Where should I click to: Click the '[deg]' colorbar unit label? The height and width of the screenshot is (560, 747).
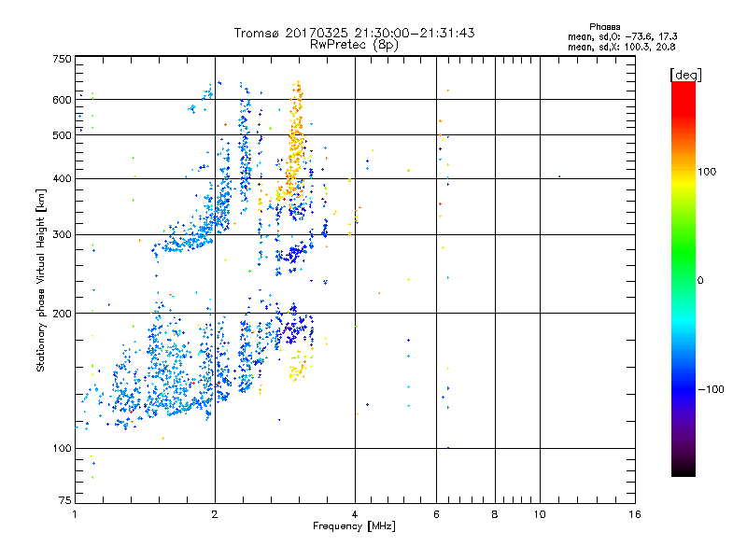(x=685, y=75)
